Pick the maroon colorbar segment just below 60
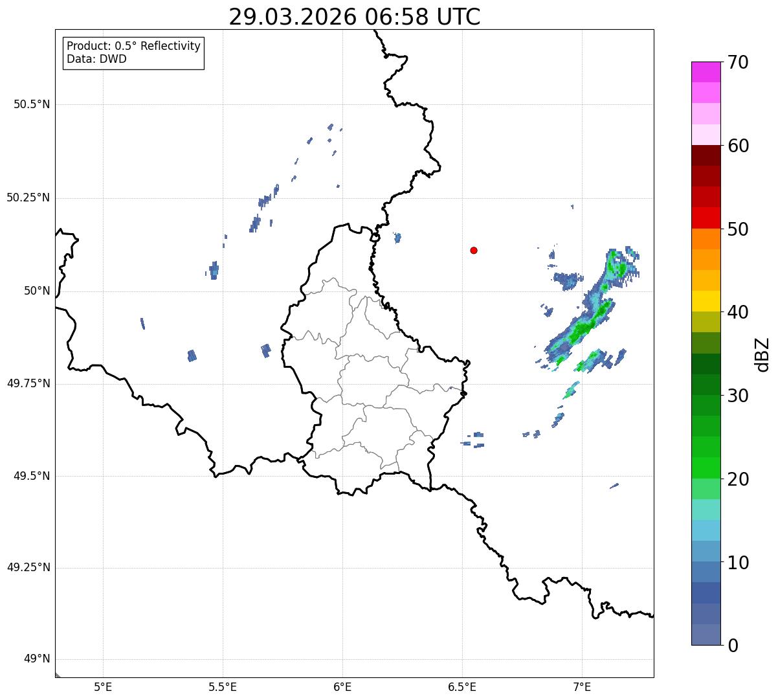 point(706,156)
